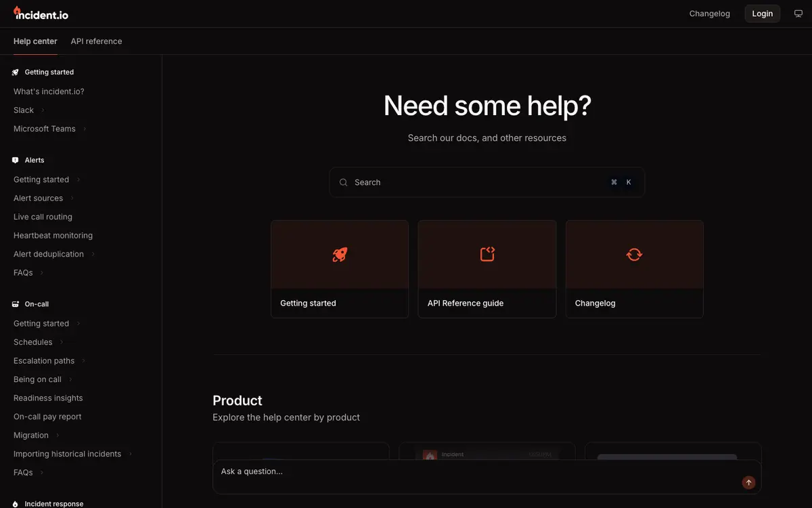Expand the Slack sidebar item chevron
The height and width of the screenshot is (508, 812).
click(x=43, y=110)
